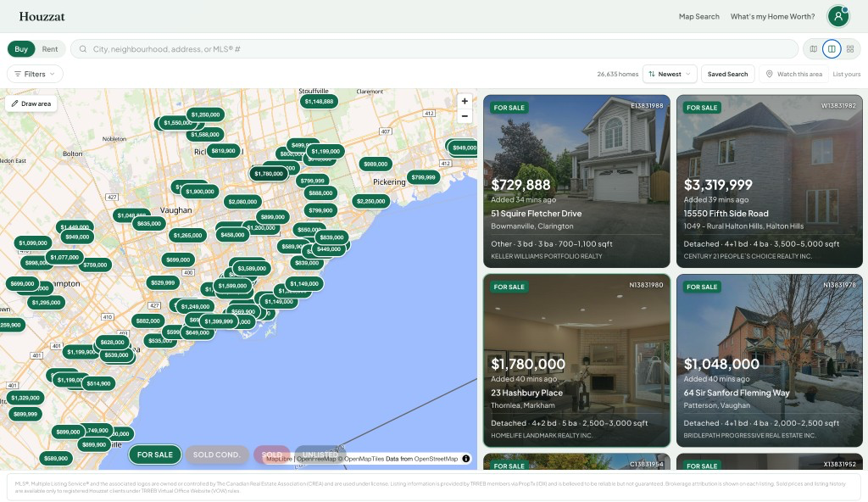Click the $3,319,999 price text
This screenshot has height=502, width=868.
coord(718,185)
